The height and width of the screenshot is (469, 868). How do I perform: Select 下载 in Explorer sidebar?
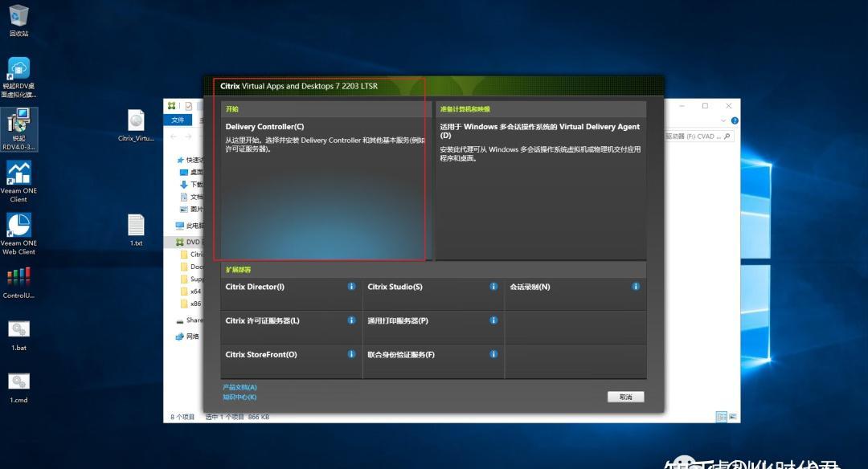click(191, 184)
